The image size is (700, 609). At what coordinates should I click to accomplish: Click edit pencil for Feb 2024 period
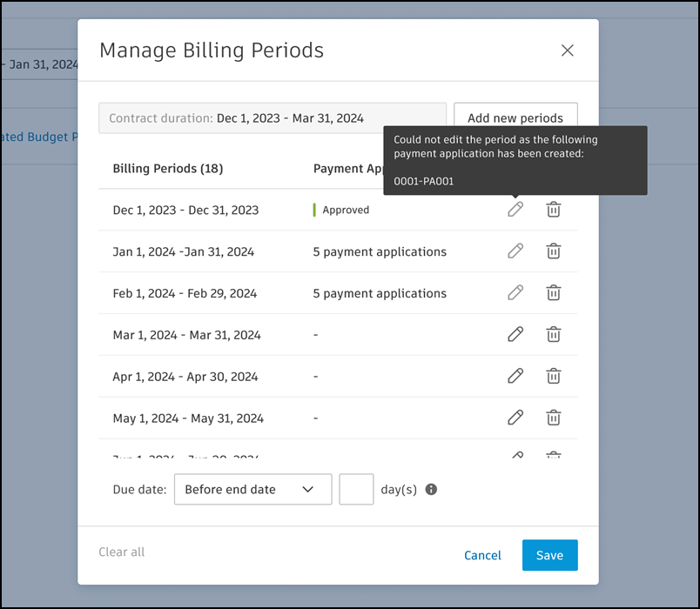[515, 293]
